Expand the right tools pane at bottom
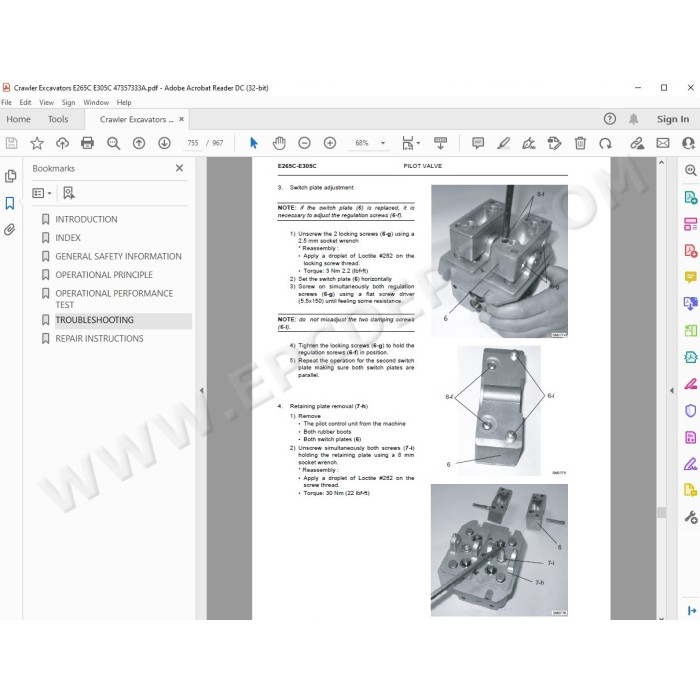Image resolution: width=700 pixels, height=700 pixels. 692,610
